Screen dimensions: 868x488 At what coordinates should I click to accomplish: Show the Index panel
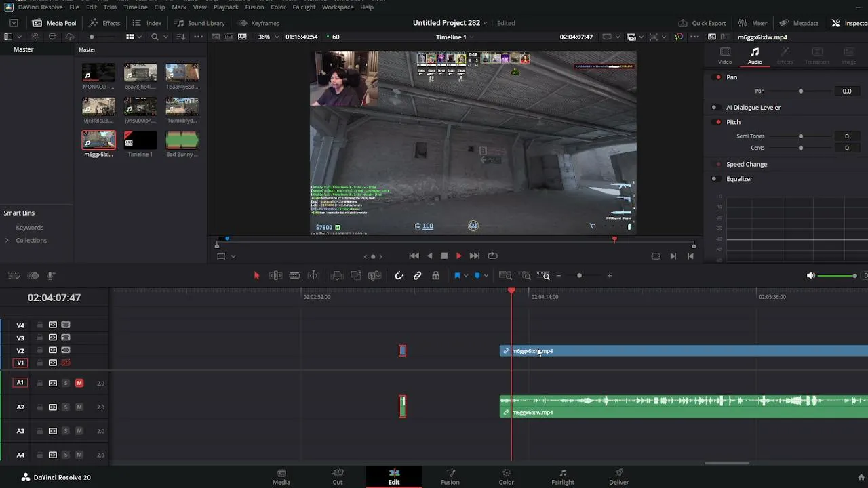point(146,23)
